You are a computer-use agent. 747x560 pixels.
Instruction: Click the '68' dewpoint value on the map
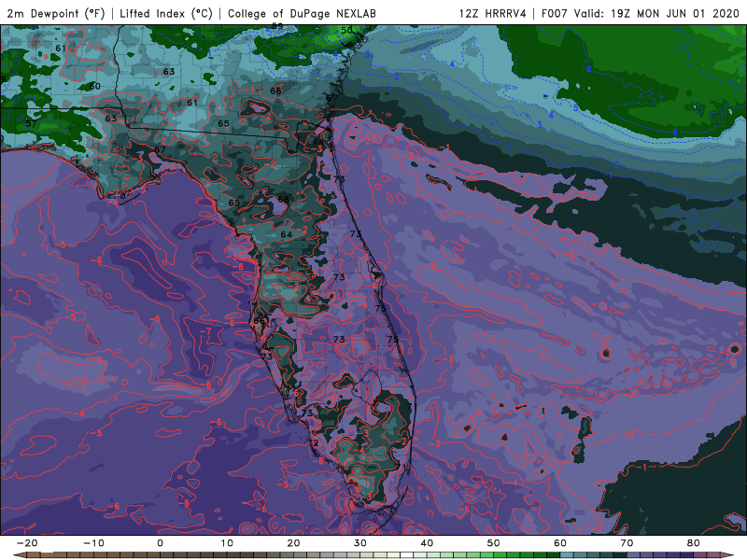coord(283,199)
